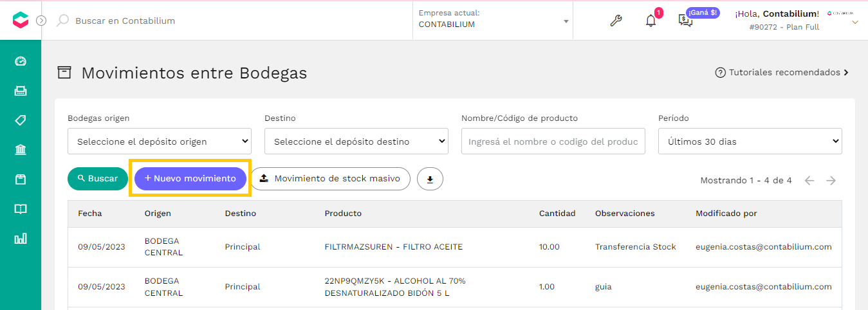Expand the sidebar with the arrow toggle
This screenshot has height=310, width=868.
pos(41,21)
